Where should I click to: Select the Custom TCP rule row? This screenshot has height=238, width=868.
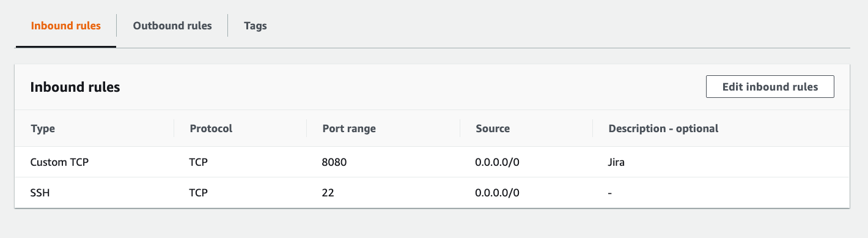coord(432,162)
